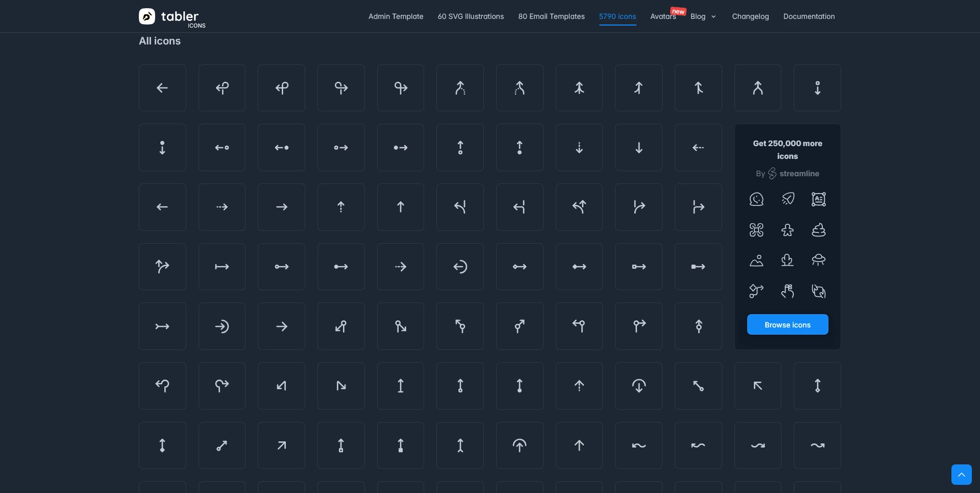This screenshot has height=493, width=980.
Task: Click the streamline brand link
Action: click(x=794, y=174)
